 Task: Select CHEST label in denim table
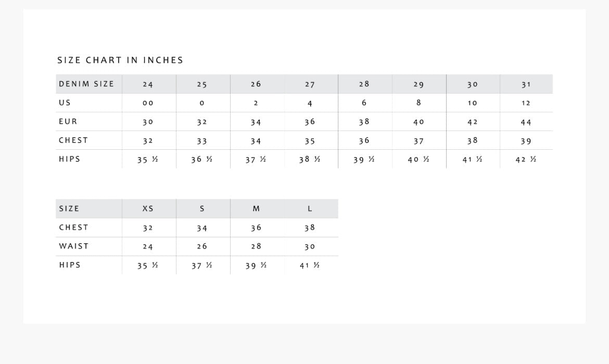[x=73, y=140]
